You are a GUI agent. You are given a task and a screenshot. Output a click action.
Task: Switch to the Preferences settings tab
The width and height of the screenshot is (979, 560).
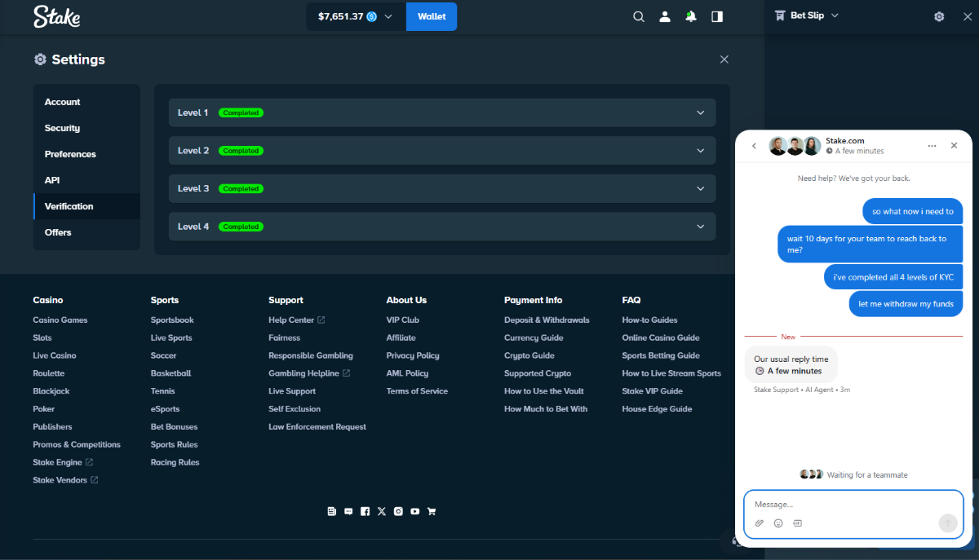point(70,154)
